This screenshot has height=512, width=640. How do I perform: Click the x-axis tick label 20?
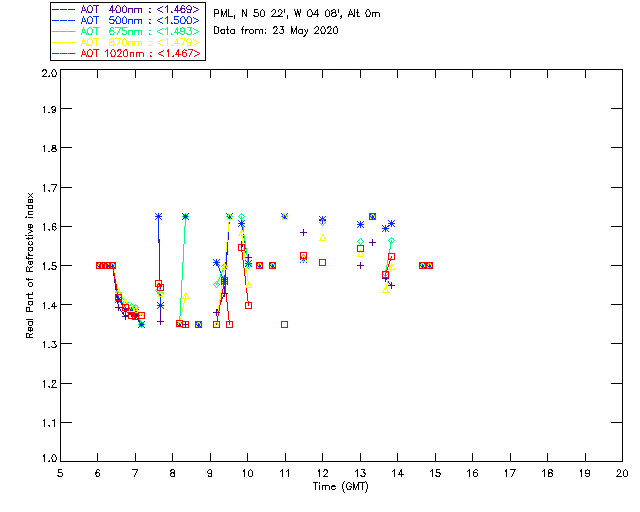(622, 473)
